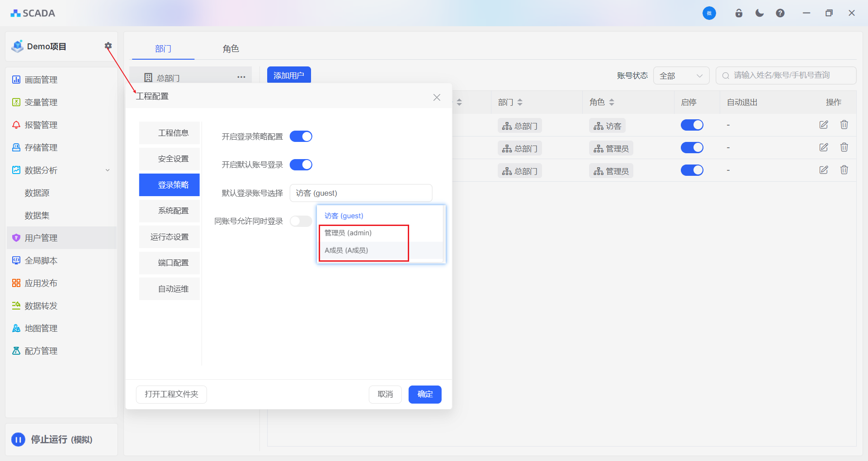
Task: Select 管理员 (admin) from dropdown list
Action: pyautogui.click(x=348, y=233)
